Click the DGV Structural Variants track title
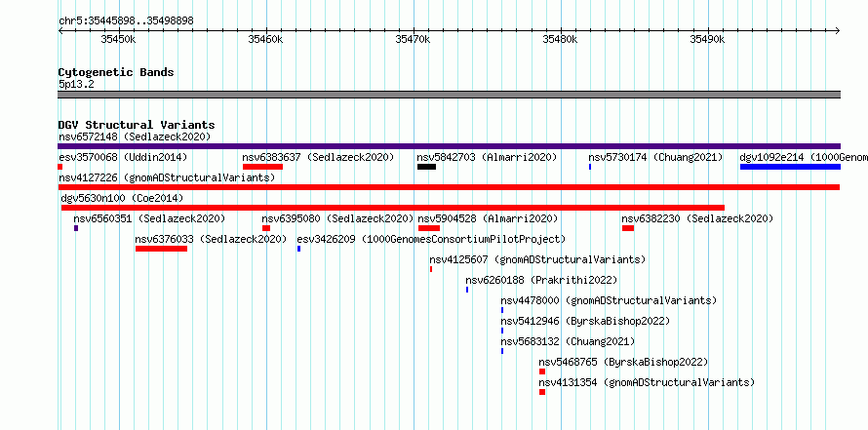This screenshot has height=430, width=868. tap(137, 125)
